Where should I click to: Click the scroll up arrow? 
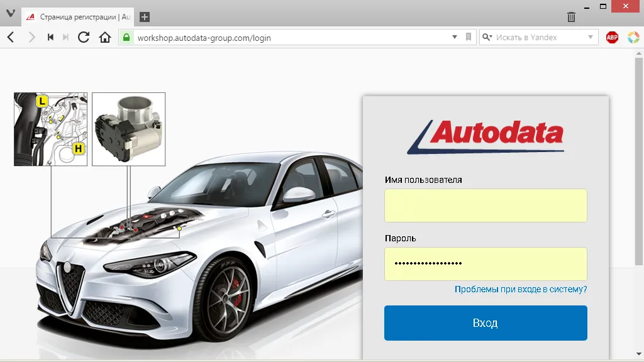click(x=639, y=53)
